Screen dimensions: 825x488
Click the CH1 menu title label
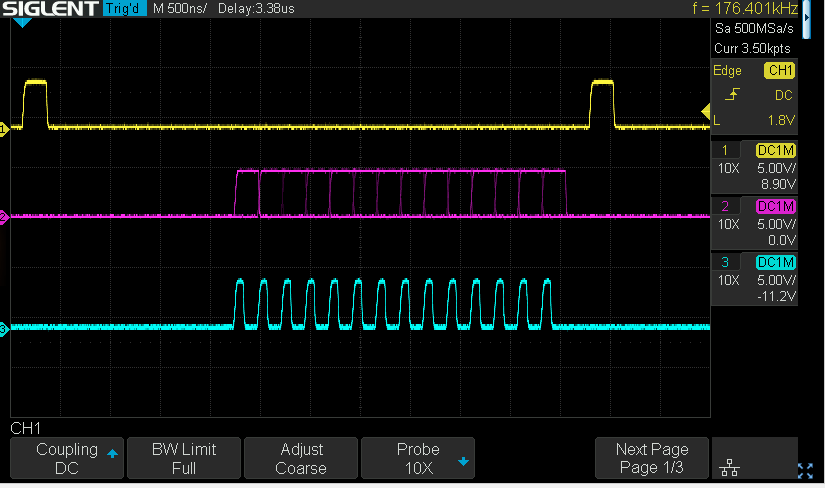pos(25,428)
